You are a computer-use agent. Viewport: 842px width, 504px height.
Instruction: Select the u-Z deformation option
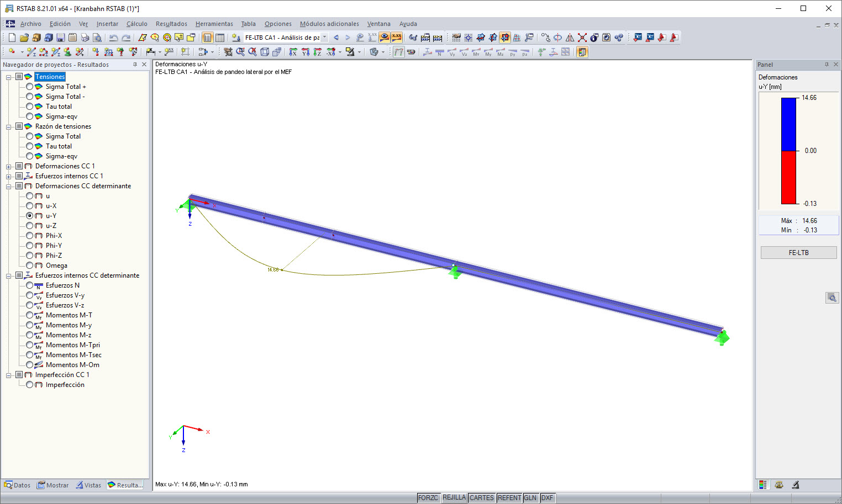pos(30,226)
